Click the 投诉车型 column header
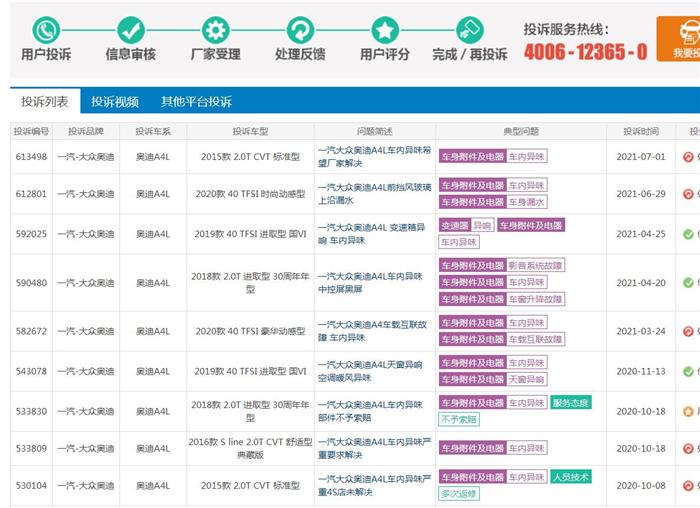 [250, 131]
